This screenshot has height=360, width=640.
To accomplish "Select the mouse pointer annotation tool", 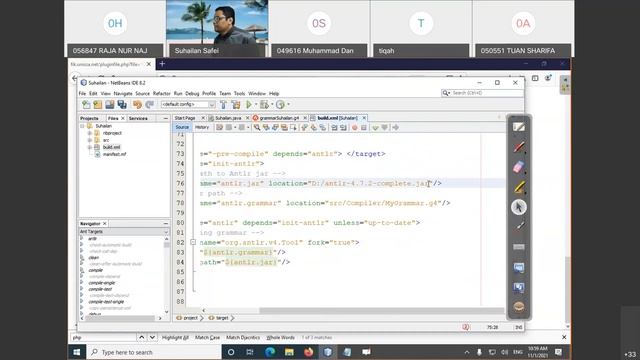I will (519, 207).
